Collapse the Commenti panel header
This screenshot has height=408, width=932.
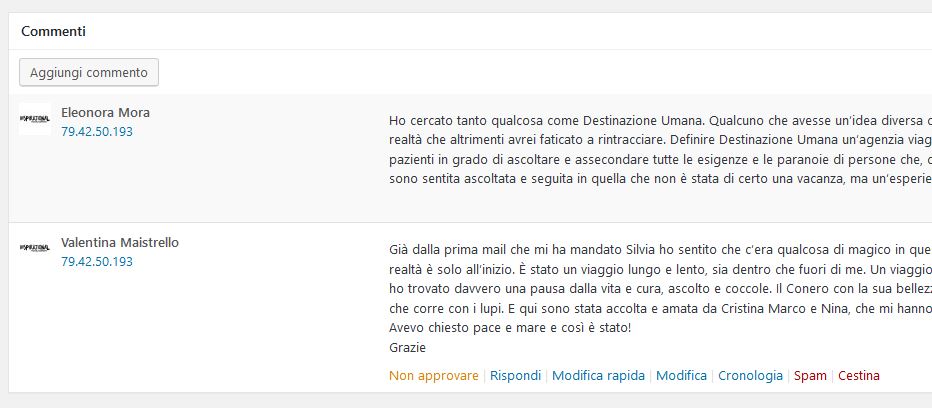[53, 31]
